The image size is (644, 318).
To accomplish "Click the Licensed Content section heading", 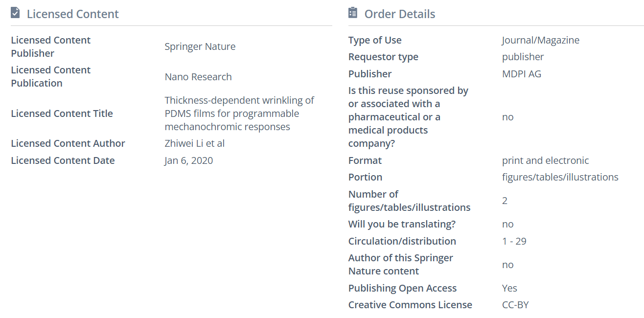I will click(x=72, y=14).
